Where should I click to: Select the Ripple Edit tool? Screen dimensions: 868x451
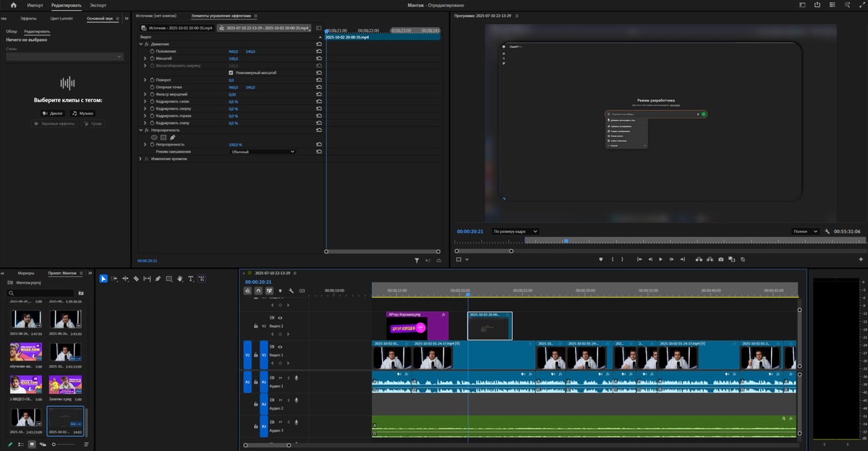click(x=125, y=278)
